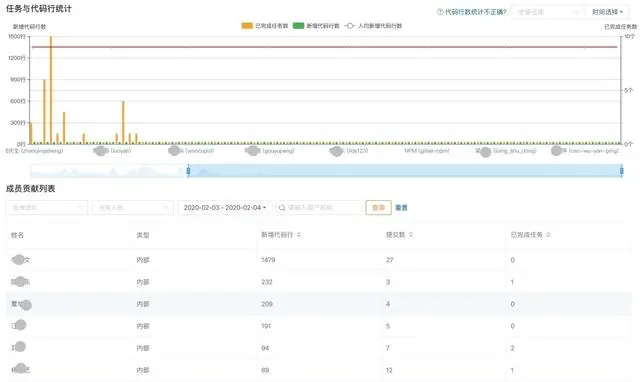Toggle the '人均新增代码行数' line legend
640x382 pixels.
click(373, 26)
